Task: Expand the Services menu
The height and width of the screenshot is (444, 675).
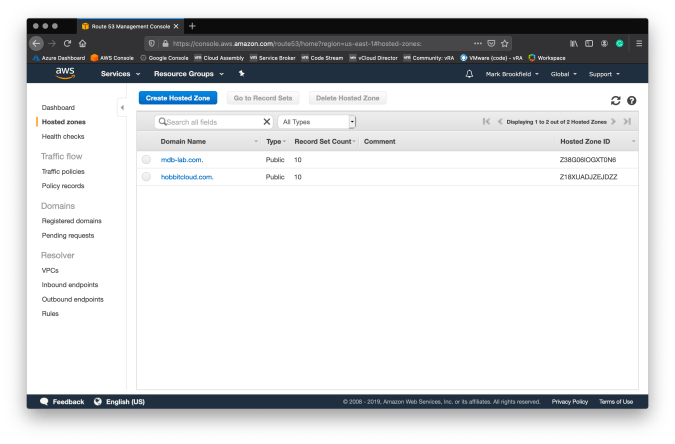Action: pyautogui.click(x=119, y=74)
